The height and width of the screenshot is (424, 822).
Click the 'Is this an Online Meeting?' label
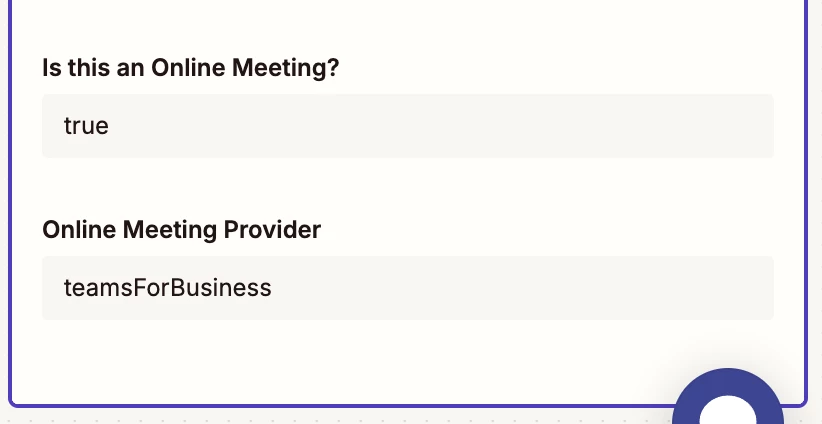click(190, 68)
